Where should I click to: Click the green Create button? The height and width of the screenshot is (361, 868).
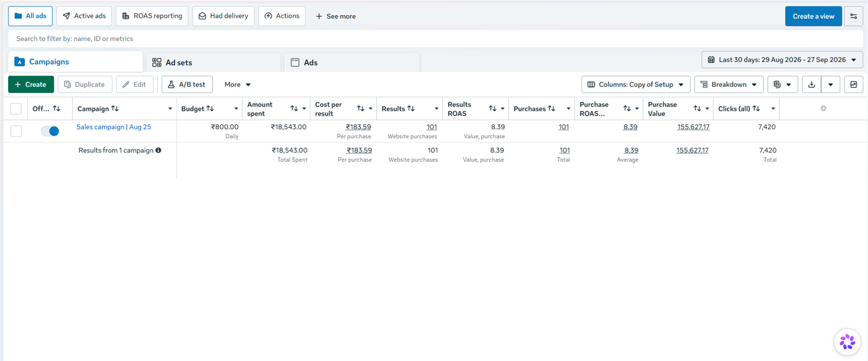point(31,85)
